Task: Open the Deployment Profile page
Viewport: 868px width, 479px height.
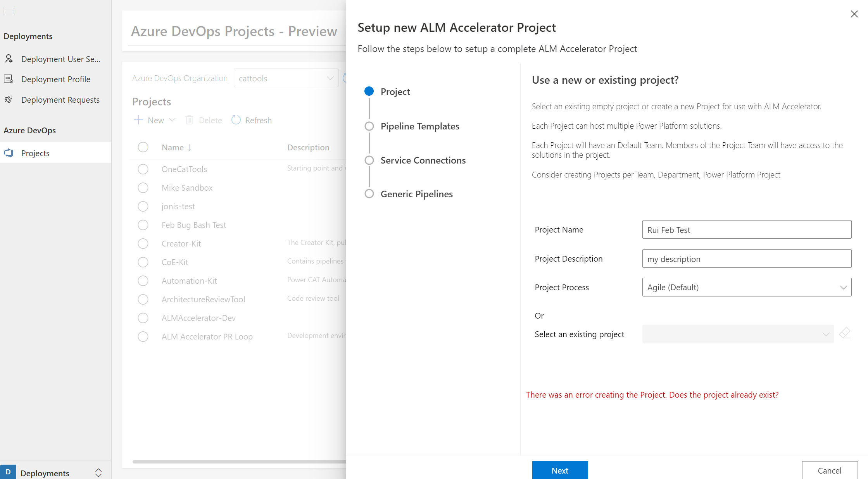Action: click(x=56, y=79)
